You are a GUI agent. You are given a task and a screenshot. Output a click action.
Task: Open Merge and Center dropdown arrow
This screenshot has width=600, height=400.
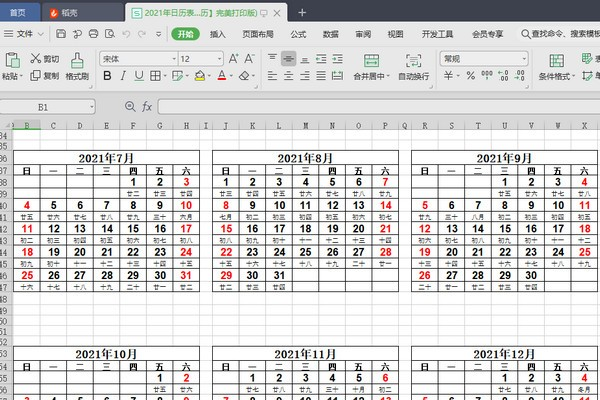(388, 76)
